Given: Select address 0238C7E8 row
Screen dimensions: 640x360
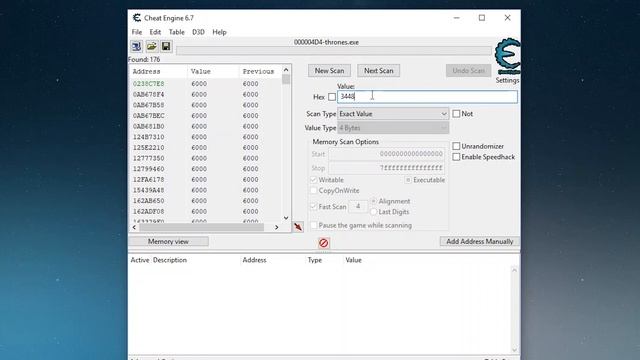Looking at the screenshot, I should coord(205,84).
